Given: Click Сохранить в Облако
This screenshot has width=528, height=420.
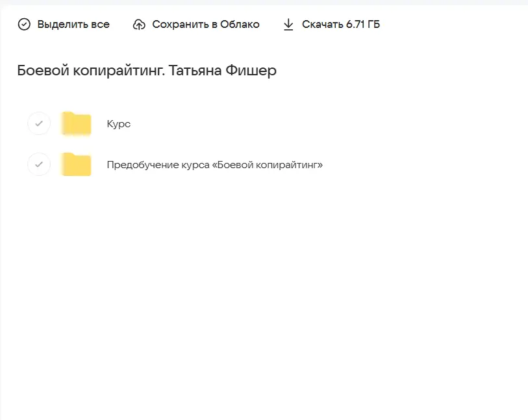Looking at the screenshot, I should point(195,24).
